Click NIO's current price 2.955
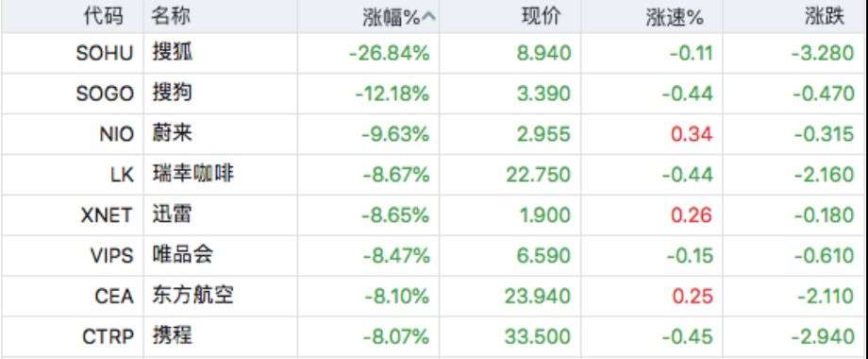 (543, 134)
